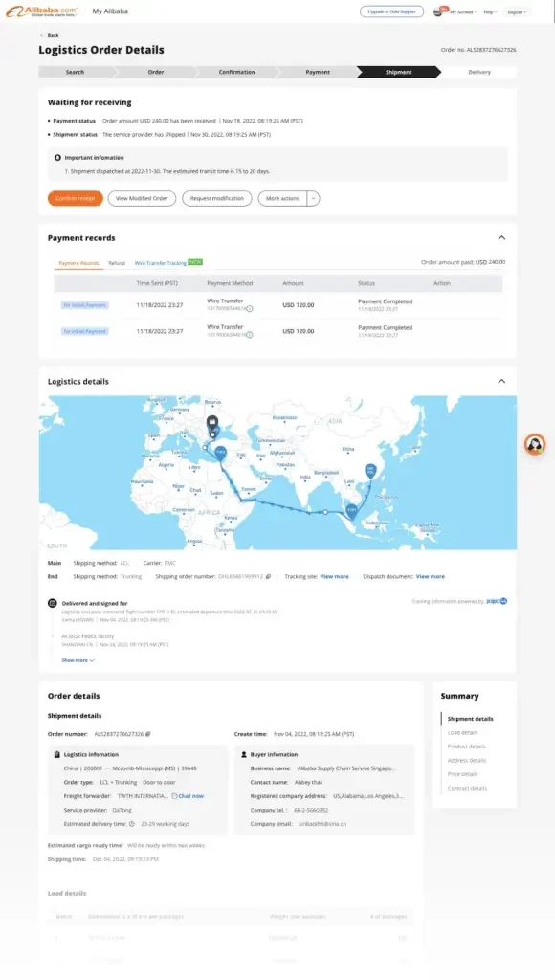Collapse the Logistics details section
This screenshot has height=980, width=555.
click(501, 381)
